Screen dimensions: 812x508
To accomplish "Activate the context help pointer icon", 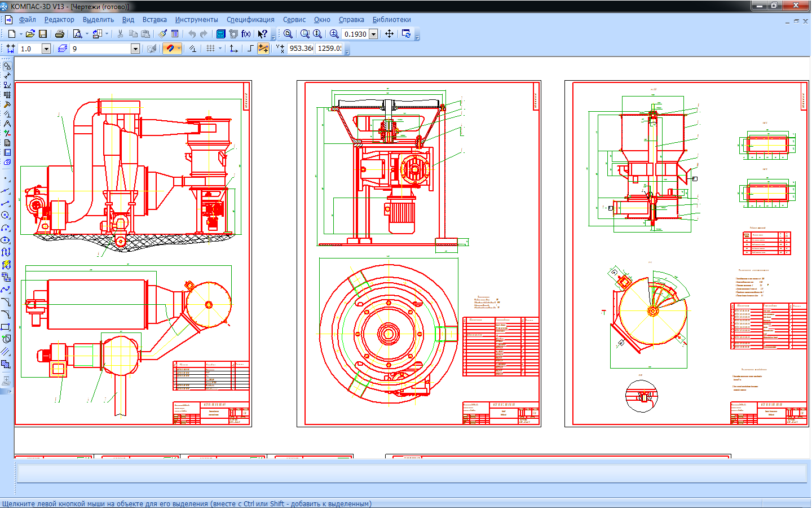I will tap(262, 34).
